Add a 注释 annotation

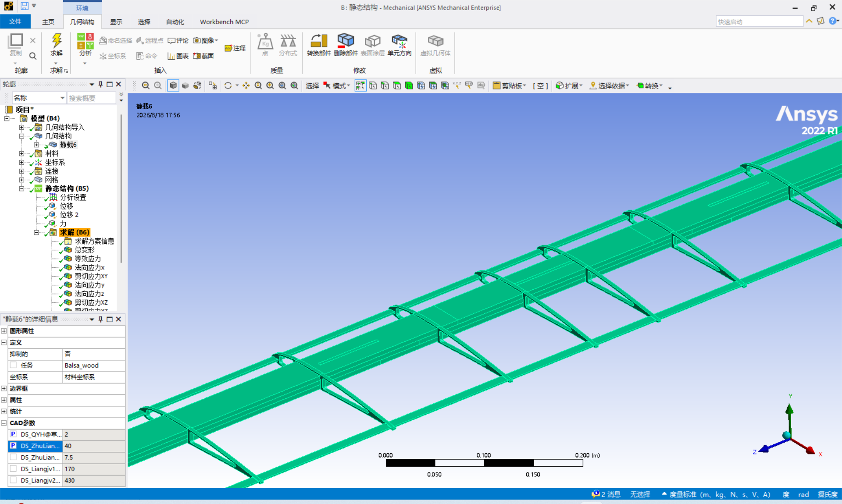(235, 48)
